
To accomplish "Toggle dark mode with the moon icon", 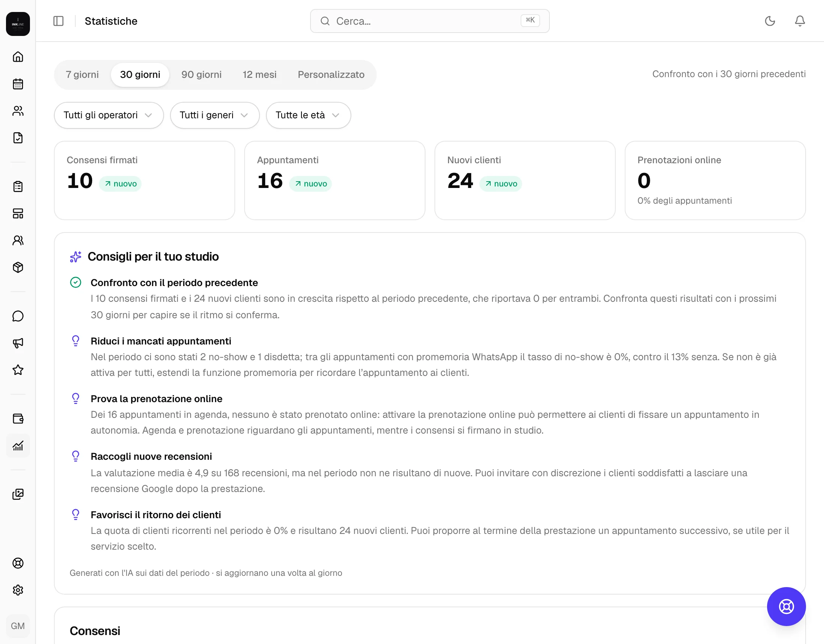I will pyautogui.click(x=770, y=21).
